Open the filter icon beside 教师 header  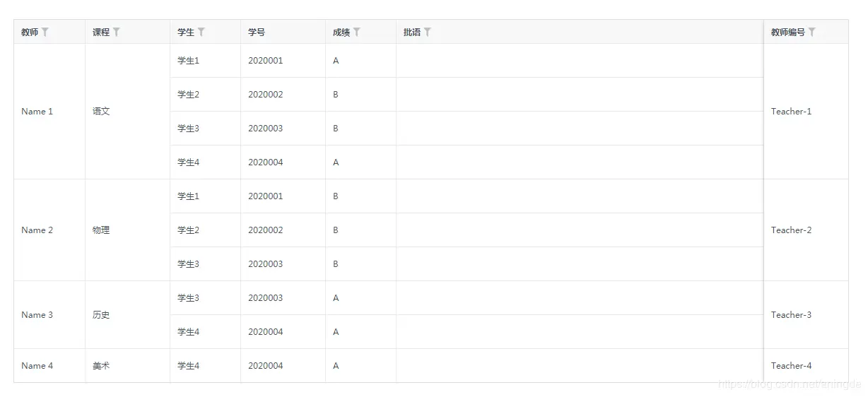tap(45, 32)
